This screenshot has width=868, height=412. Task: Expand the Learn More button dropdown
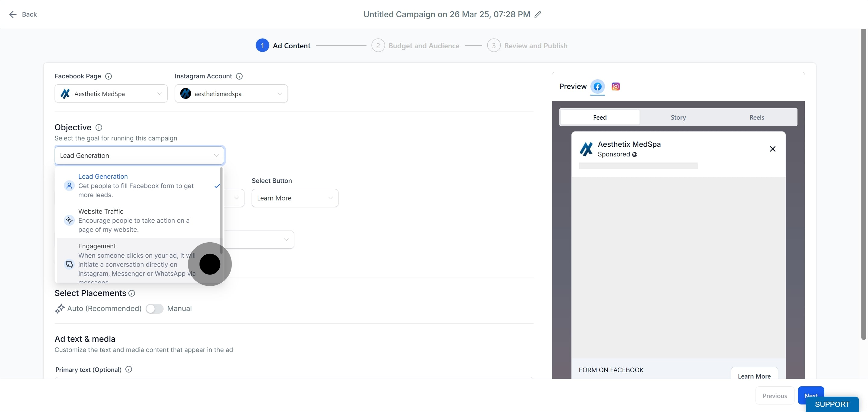[294, 198]
